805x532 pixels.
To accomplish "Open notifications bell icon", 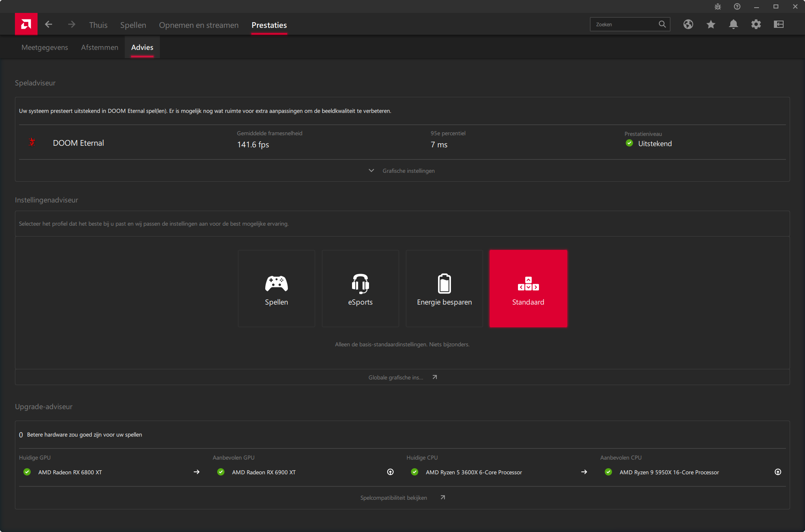I will (734, 24).
